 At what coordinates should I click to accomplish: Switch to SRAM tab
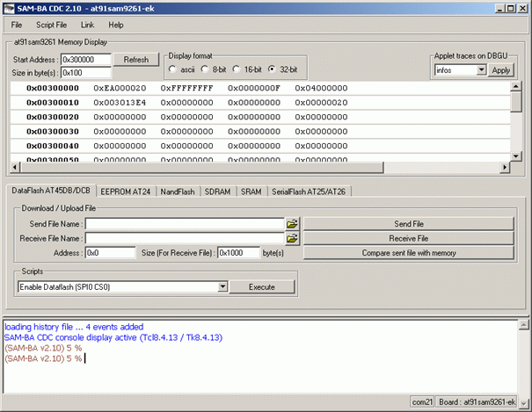[x=251, y=192]
